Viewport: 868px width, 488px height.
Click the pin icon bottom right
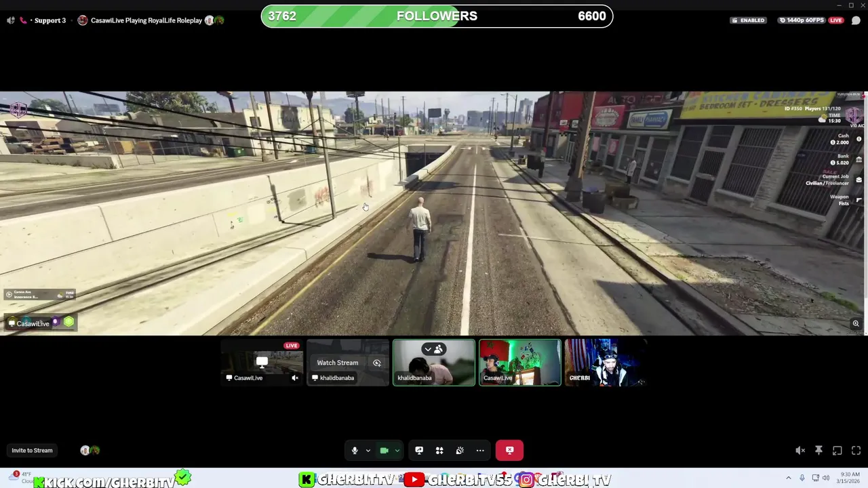[x=818, y=450]
